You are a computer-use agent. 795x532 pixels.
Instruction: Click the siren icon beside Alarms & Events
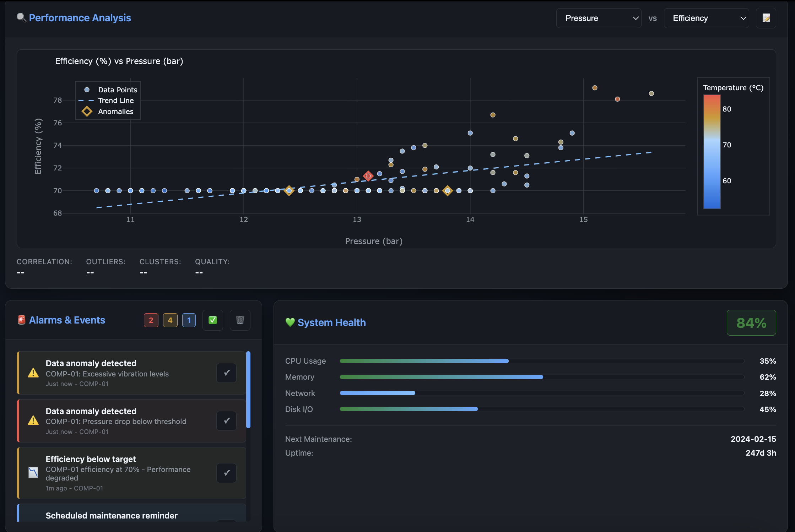point(21,320)
